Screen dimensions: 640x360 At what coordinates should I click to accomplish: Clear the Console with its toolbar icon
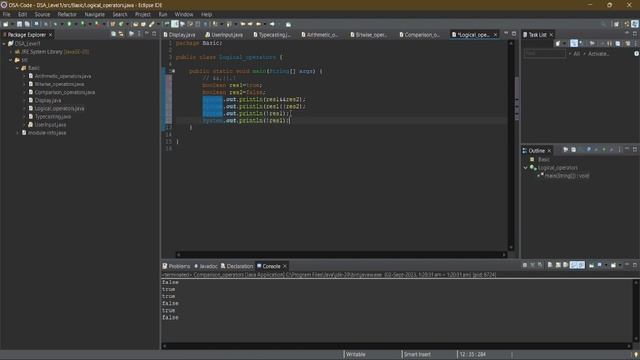pyautogui.click(x=550, y=265)
